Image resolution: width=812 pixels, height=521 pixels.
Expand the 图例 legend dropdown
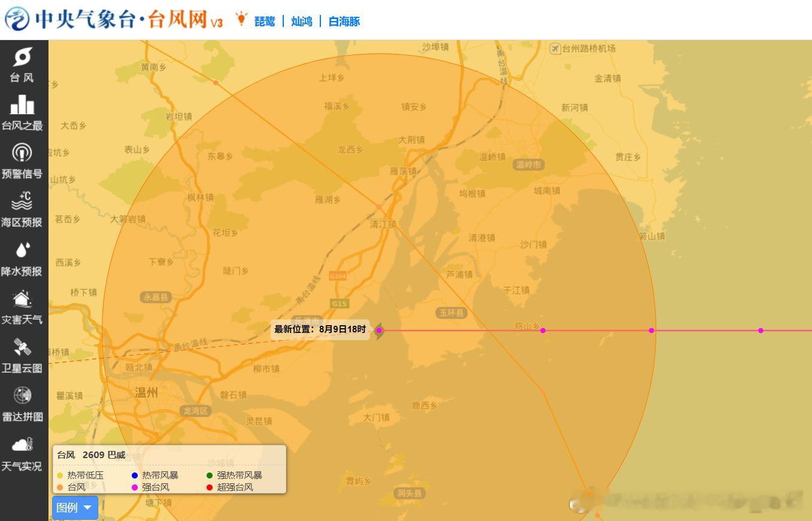(x=75, y=508)
